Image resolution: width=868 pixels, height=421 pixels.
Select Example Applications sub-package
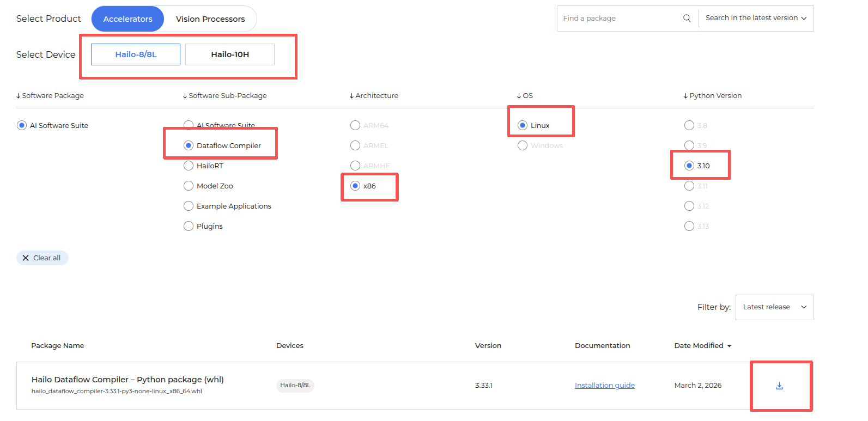(x=189, y=206)
